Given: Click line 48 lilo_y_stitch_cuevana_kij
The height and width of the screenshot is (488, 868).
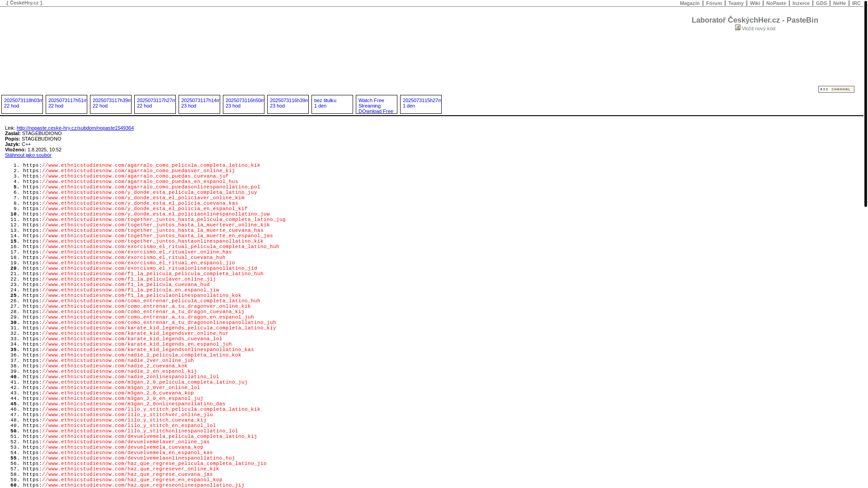Looking at the screenshot, I should pyautogui.click(x=115, y=420).
